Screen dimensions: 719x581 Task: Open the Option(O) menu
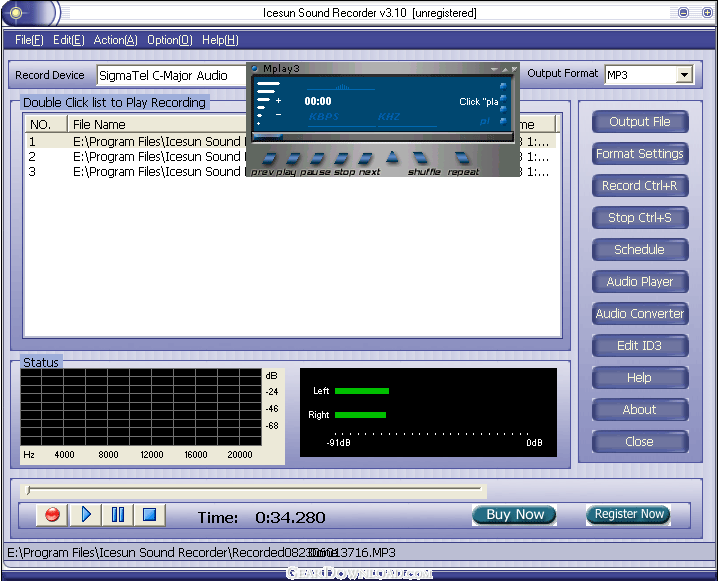click(x=170, y=40)
